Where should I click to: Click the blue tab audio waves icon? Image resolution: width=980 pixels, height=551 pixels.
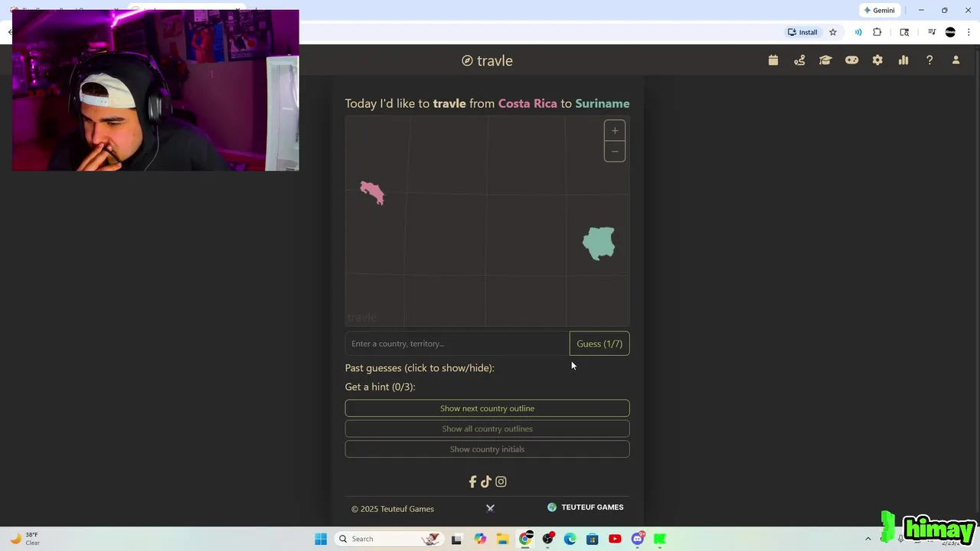pyautogui.click(x=858, y=32)
